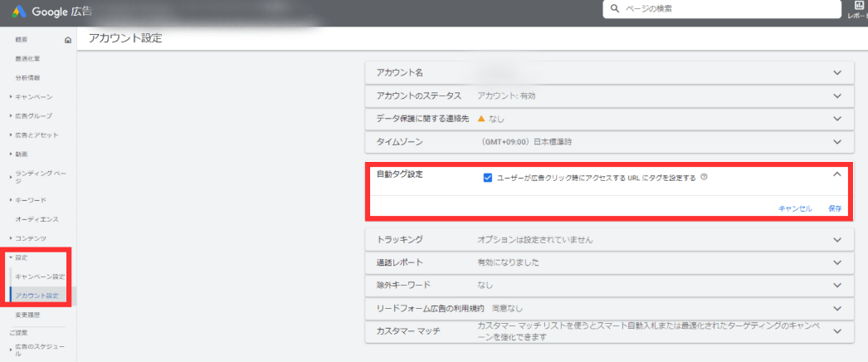Open キャンペーン設定 in the sidebar

40,276
